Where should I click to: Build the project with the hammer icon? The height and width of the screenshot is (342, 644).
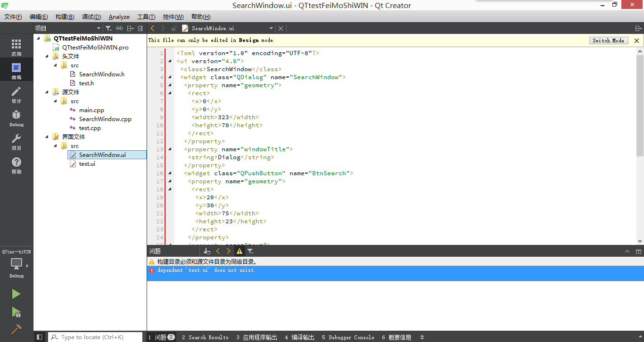point(17,329)
